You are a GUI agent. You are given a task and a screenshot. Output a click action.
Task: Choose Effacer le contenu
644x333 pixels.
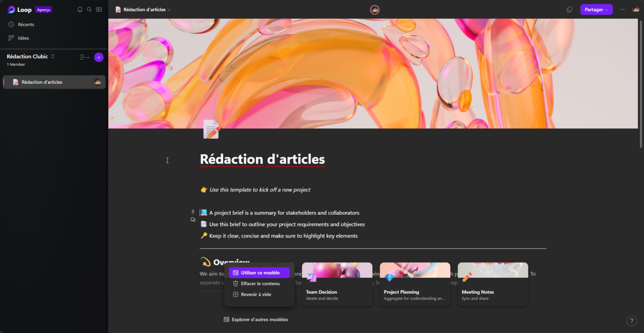pyautogui.click(x=259, y=284)
